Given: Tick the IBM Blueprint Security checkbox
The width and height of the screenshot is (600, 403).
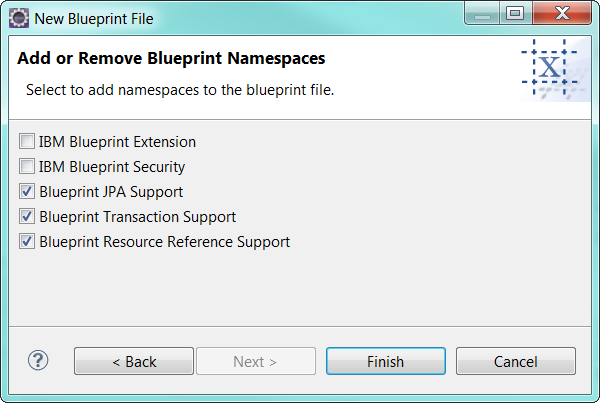Looking at the screenshot, I should click(x=27, y=167).
